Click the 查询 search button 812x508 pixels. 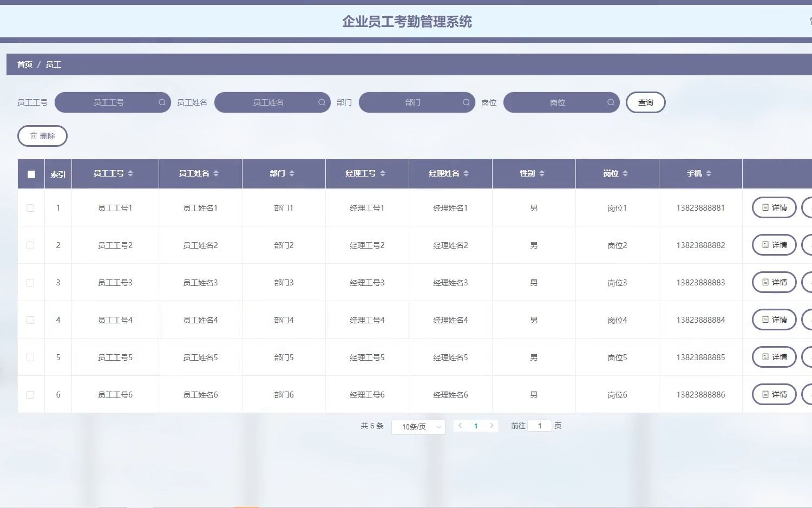(x=646, y=102)
